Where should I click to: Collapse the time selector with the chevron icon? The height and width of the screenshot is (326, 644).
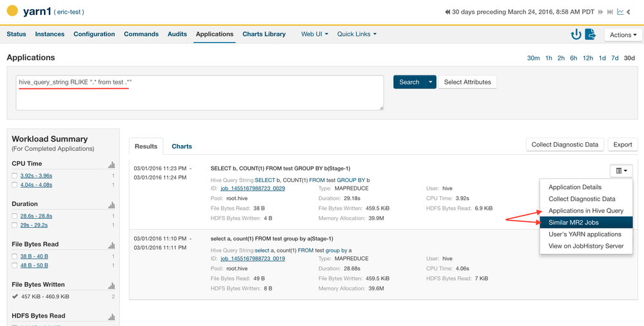[629, 12]
